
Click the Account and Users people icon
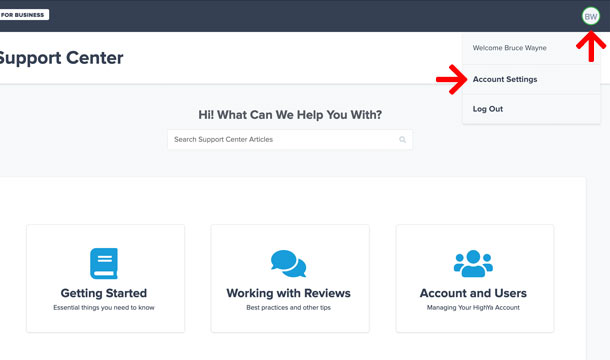tap(473, 263)
